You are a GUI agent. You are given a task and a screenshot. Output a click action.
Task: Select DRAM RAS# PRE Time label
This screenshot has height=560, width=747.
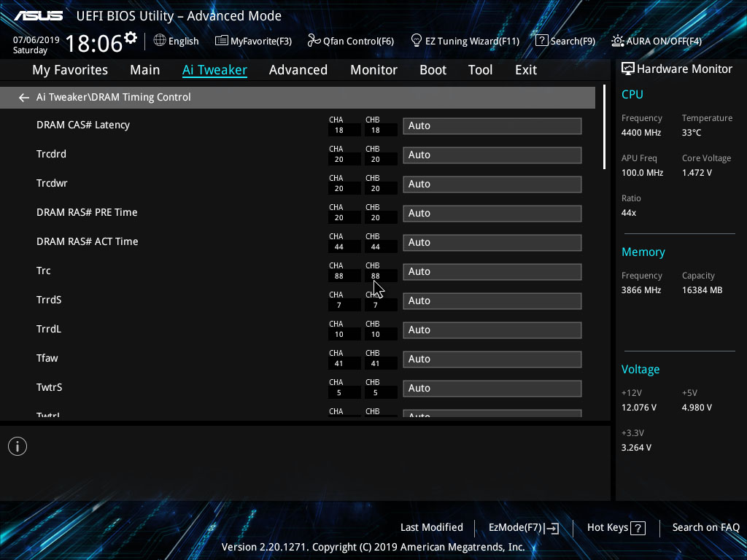click(87, 212)
